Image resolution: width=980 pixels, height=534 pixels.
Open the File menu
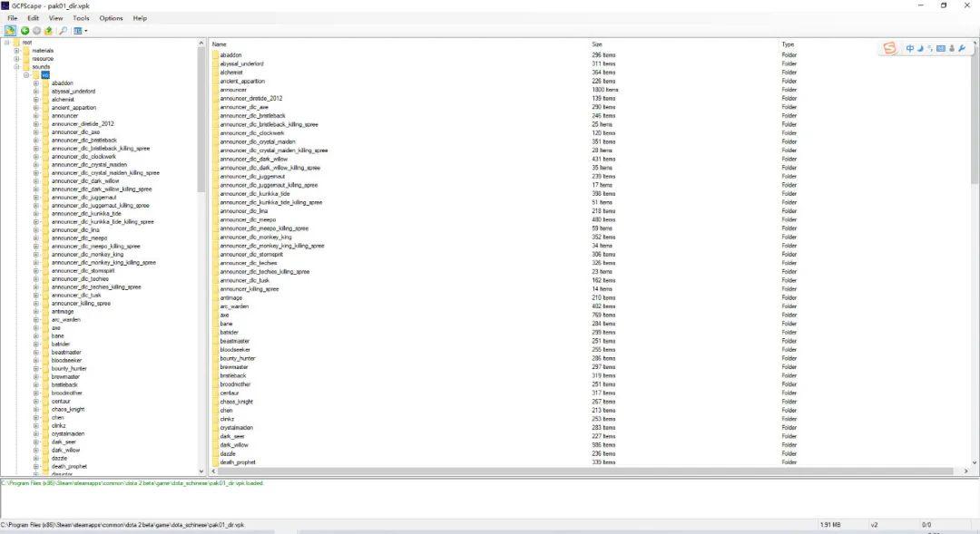(x=13, y=18)
